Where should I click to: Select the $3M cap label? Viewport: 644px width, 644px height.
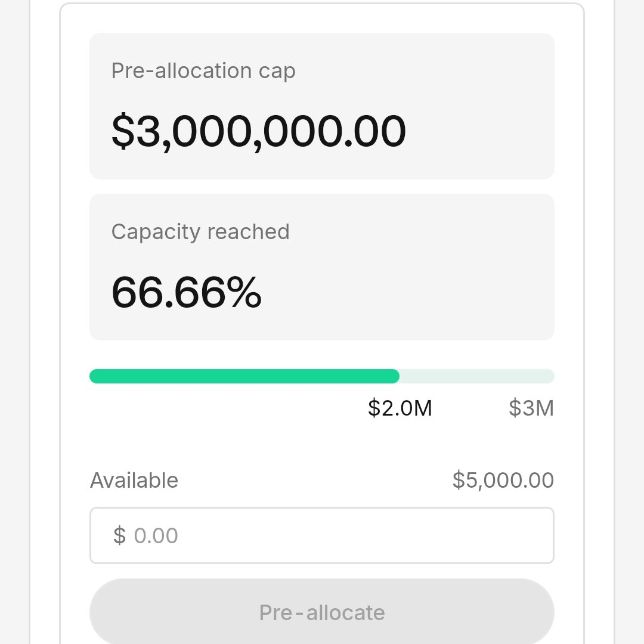[x=531, y=408]
